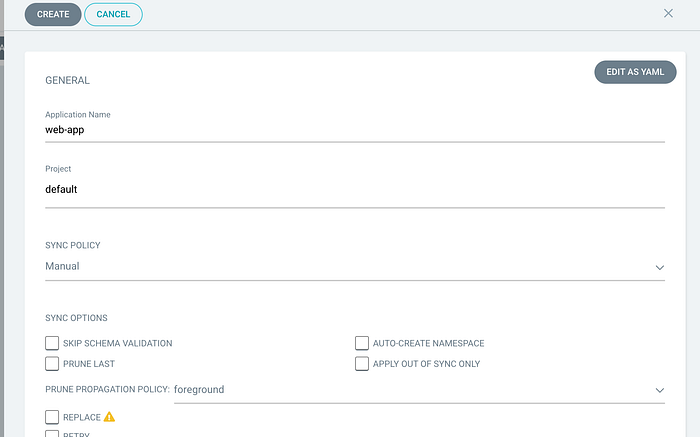
Task: Open Edit as YAML editor
Action: (635, 72)
